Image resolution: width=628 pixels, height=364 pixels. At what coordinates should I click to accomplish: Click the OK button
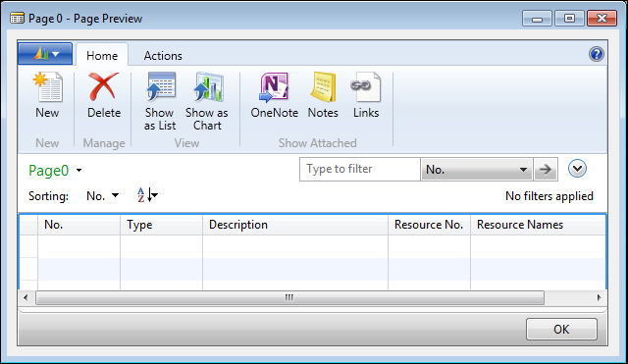(x=561, y=329)
